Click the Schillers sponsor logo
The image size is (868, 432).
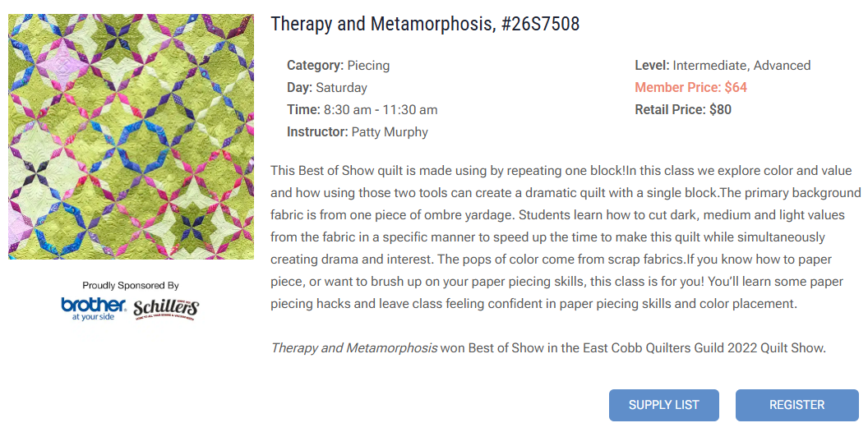pos(166,308)
